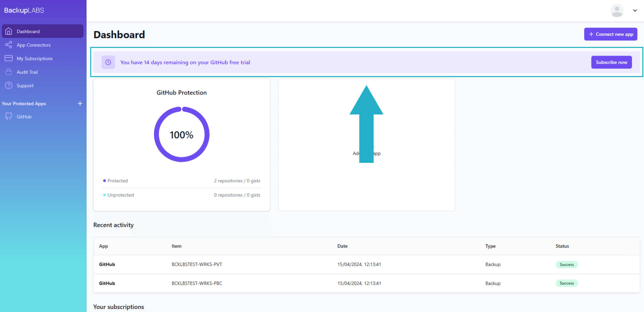Open the Dashboard menu item
This screenshot has height=312, width=644.
click(x=43, y=31)
